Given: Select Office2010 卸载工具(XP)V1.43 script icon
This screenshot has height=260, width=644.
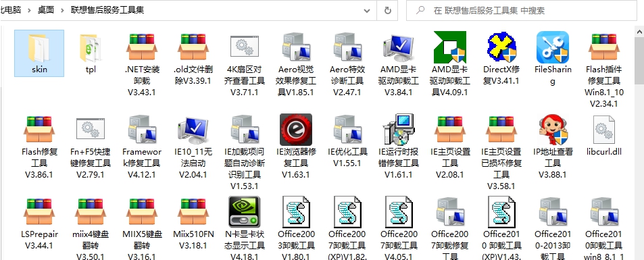Looking at the screenshot, I should (x=501, y=212).
